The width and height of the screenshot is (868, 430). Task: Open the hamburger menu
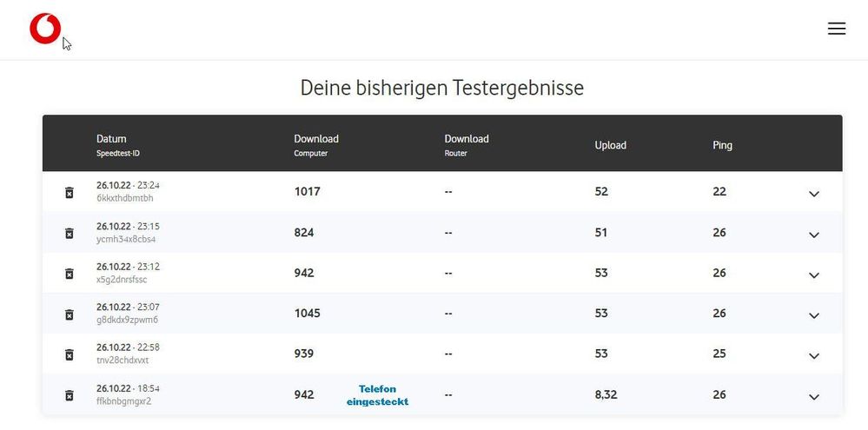click(837, 29)
